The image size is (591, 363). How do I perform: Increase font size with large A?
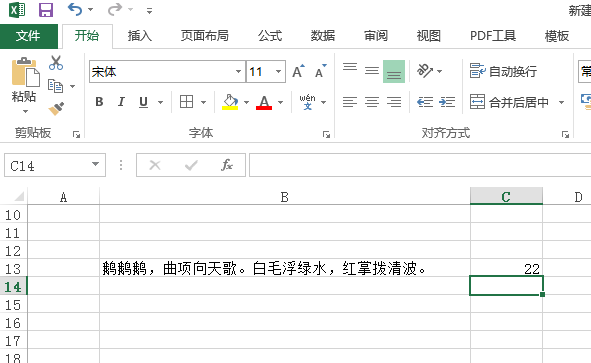point(299,71)
